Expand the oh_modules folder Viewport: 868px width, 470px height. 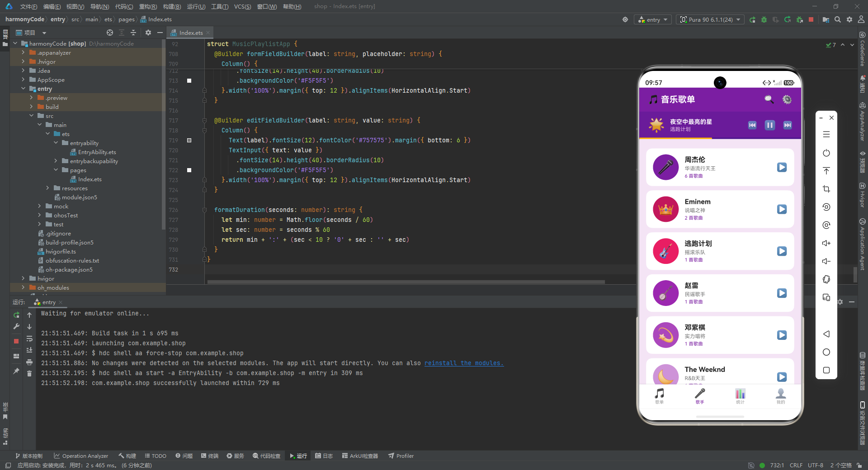[23, 287]
